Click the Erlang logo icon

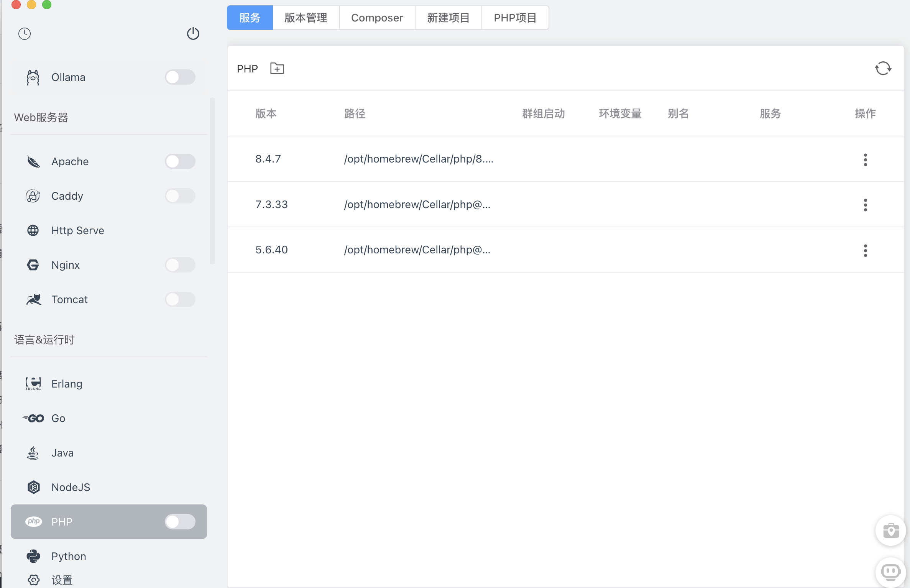(x=33, y=384)
